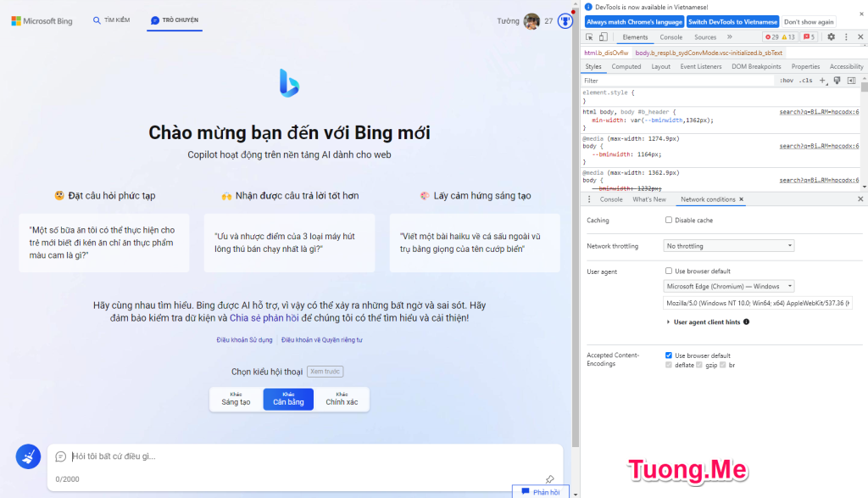The height and width of the screenshot is (498, 868).
Task: Activate the inspect element picker icon
Action: click(x=589, y=37)
